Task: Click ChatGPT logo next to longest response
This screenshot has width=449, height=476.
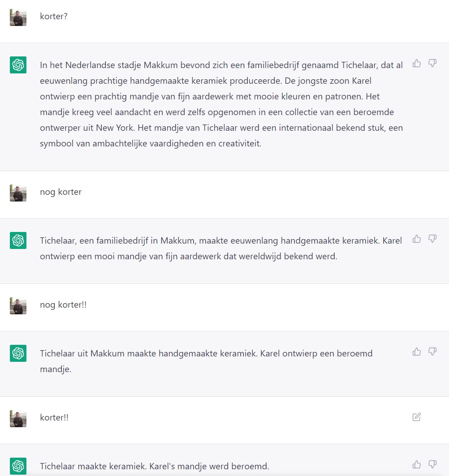Action: point(18,65)
